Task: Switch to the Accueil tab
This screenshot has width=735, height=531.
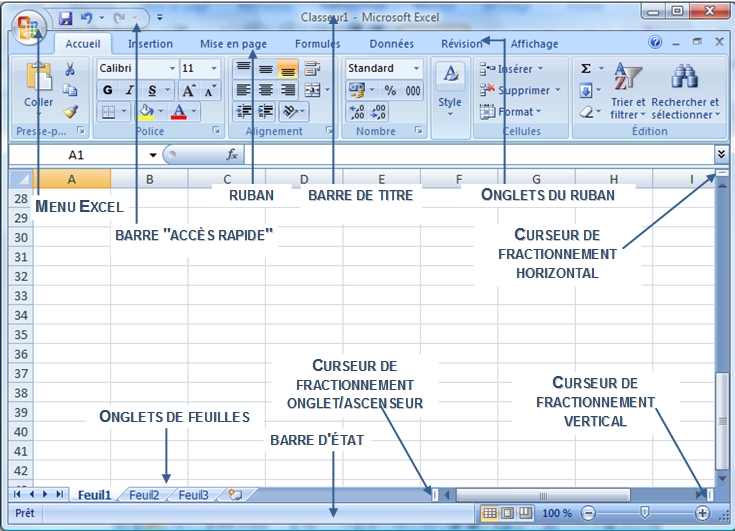Action: coord(83,44)
